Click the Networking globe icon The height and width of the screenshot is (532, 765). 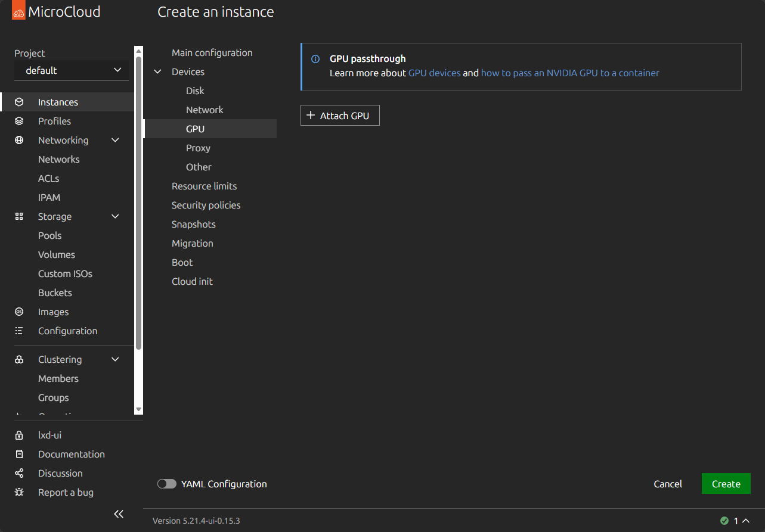pos(19,140)
